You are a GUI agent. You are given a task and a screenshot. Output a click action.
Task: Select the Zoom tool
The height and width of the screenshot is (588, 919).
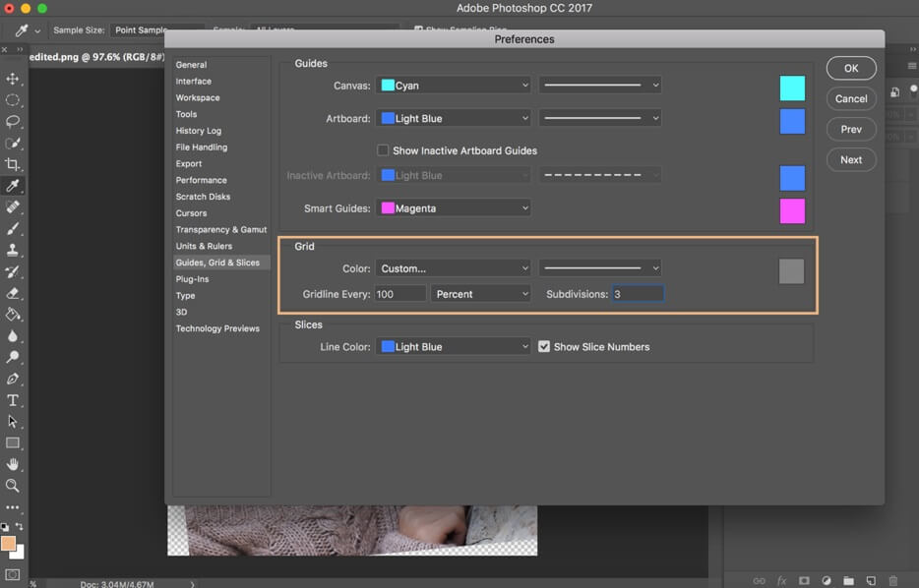(14, 485)
